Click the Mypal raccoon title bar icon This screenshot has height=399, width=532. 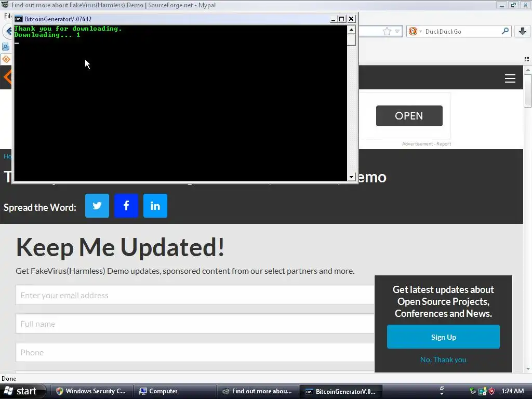click(x=5, y=5)
